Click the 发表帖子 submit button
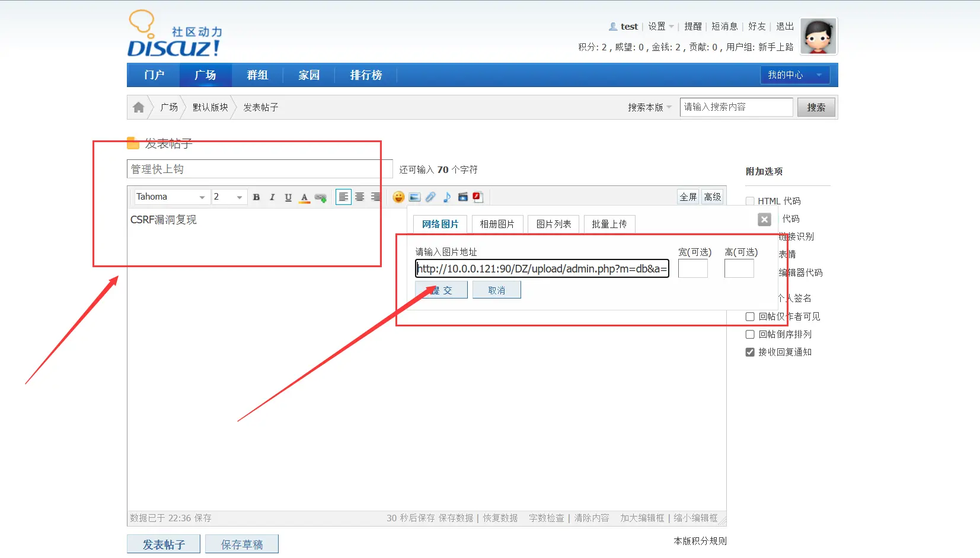 164,544
